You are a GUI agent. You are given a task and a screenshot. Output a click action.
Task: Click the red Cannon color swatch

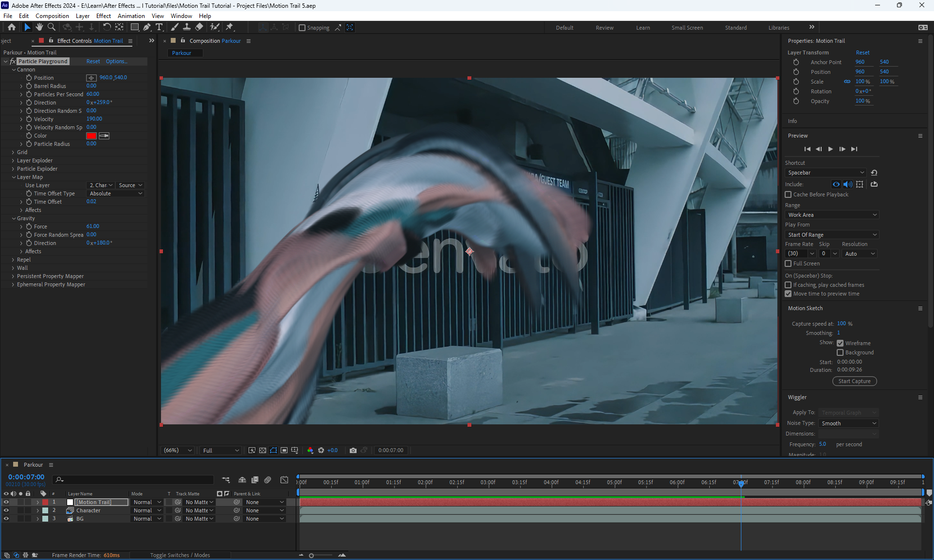[x=91, y=136]
